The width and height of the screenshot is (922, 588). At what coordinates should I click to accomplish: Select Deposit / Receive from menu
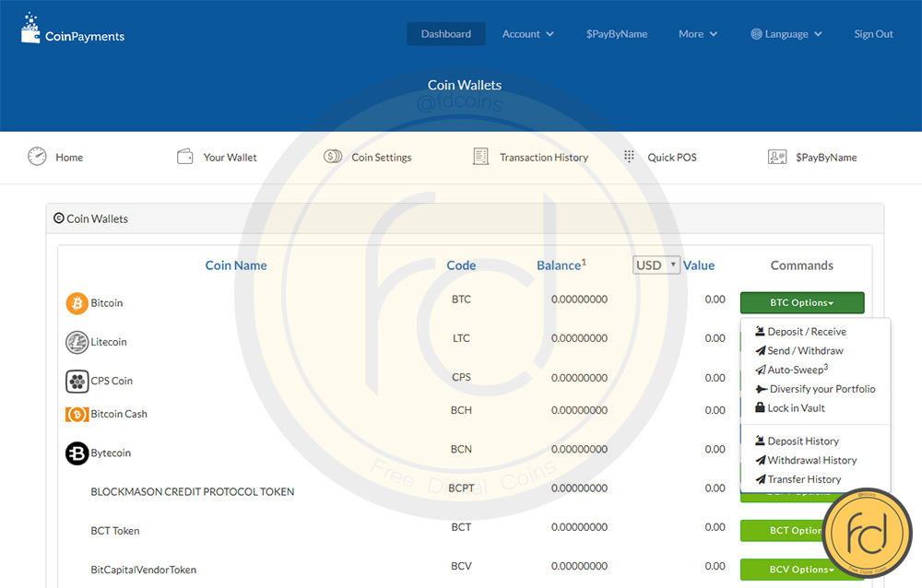coord(806,332)
